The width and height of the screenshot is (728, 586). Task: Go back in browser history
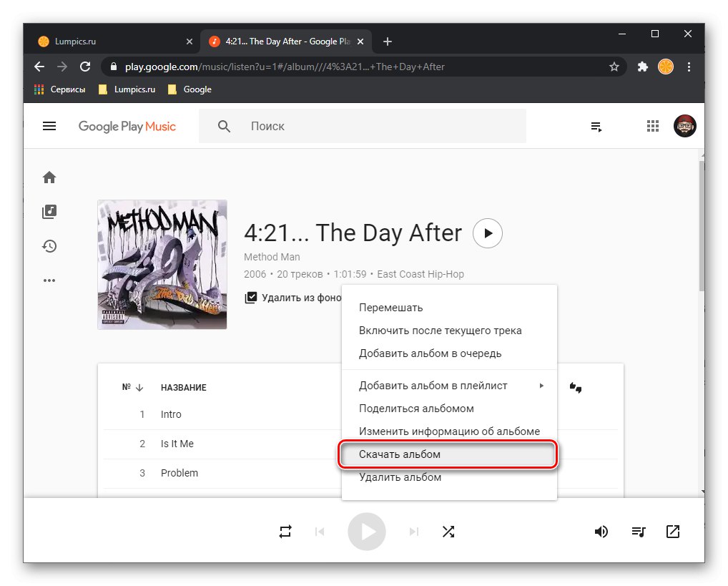click(x=39, y=67)
